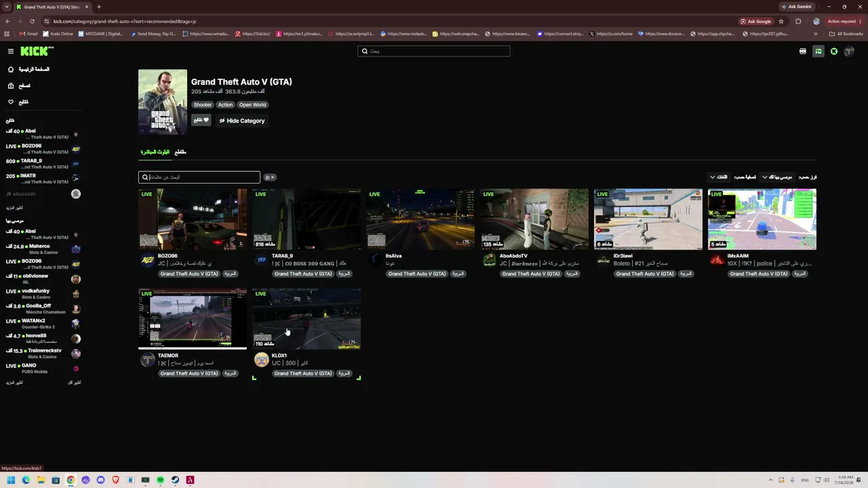The image size is (868, 488).
Task: Open the ItsAlva stream thumbnail
Action: click(420, 219)
